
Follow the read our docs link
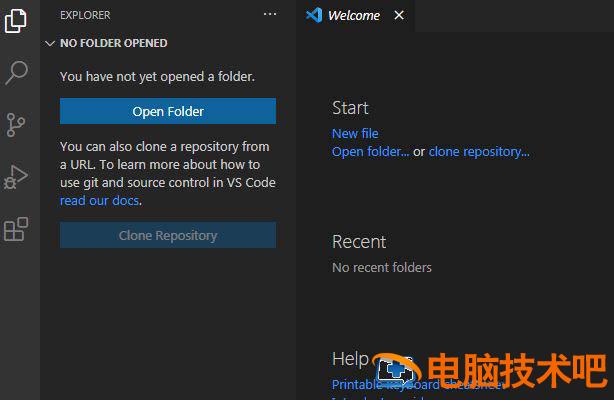tap(99, 201)
